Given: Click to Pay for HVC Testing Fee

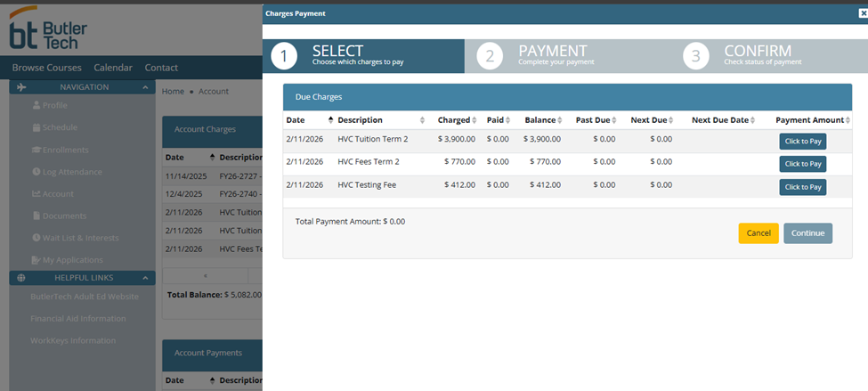Looking at the screenshot, I should (802, 187).
